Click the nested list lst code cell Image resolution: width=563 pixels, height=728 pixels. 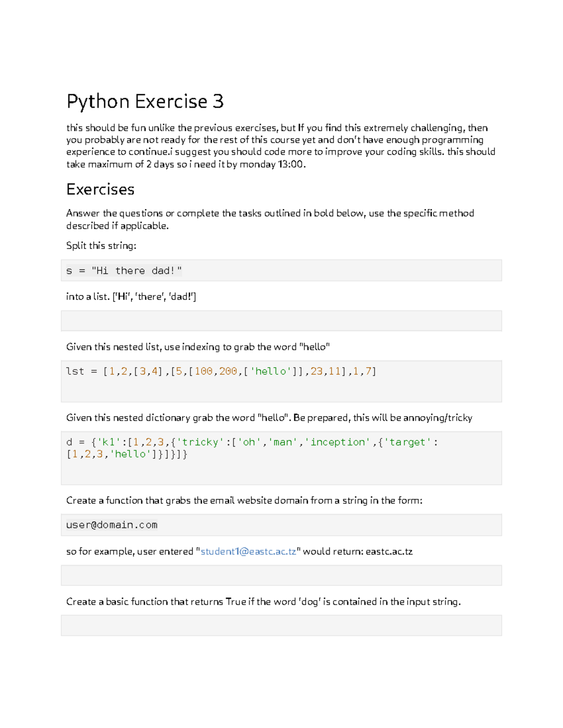[x=281, y=381]
